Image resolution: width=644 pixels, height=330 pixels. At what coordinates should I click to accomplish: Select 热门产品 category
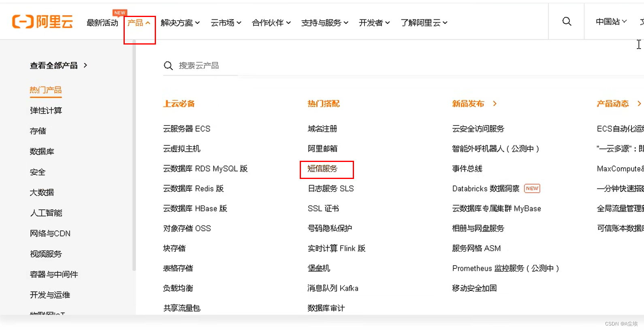click(x=46, y=90)
